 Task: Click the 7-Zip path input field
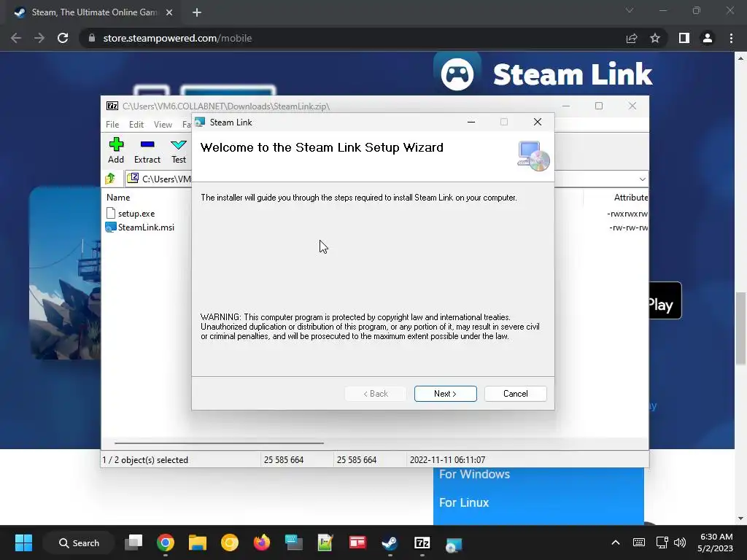coord(381,179)
